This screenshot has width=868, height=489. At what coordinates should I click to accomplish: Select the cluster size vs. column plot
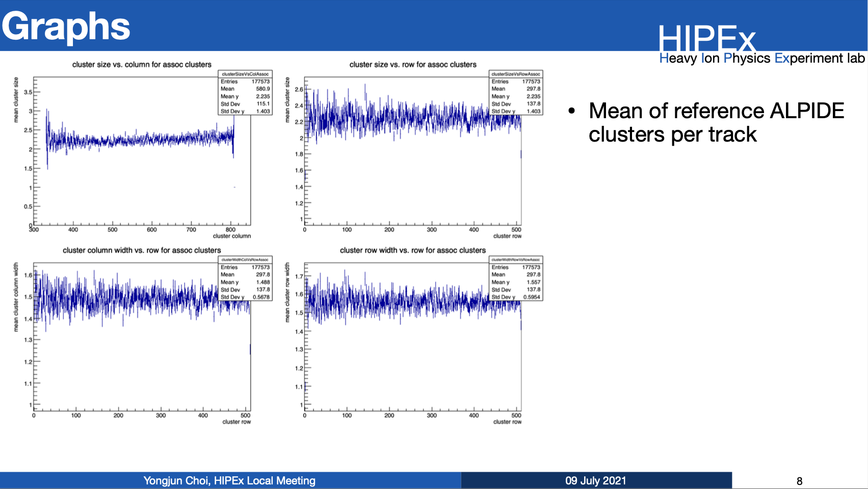click(142, 151)
